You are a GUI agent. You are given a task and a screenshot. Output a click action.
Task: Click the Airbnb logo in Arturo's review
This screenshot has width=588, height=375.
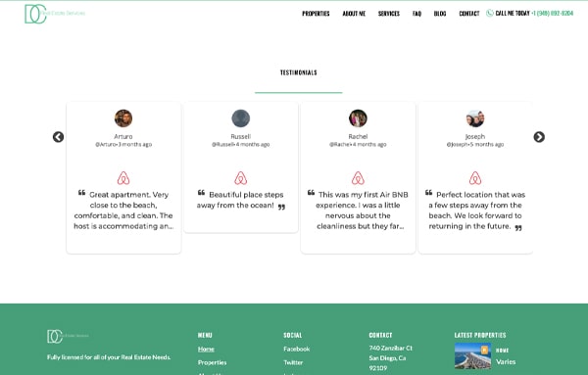click(x=123, y=178)
